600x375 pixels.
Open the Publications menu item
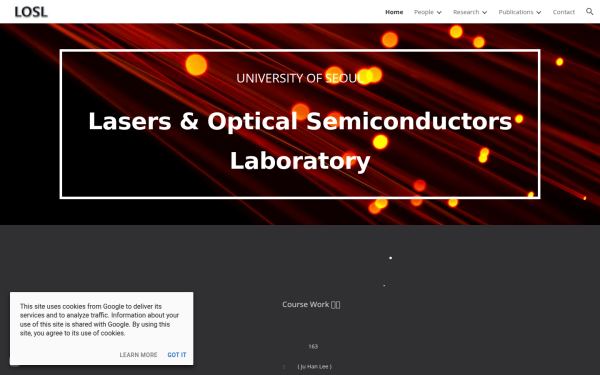515,12
